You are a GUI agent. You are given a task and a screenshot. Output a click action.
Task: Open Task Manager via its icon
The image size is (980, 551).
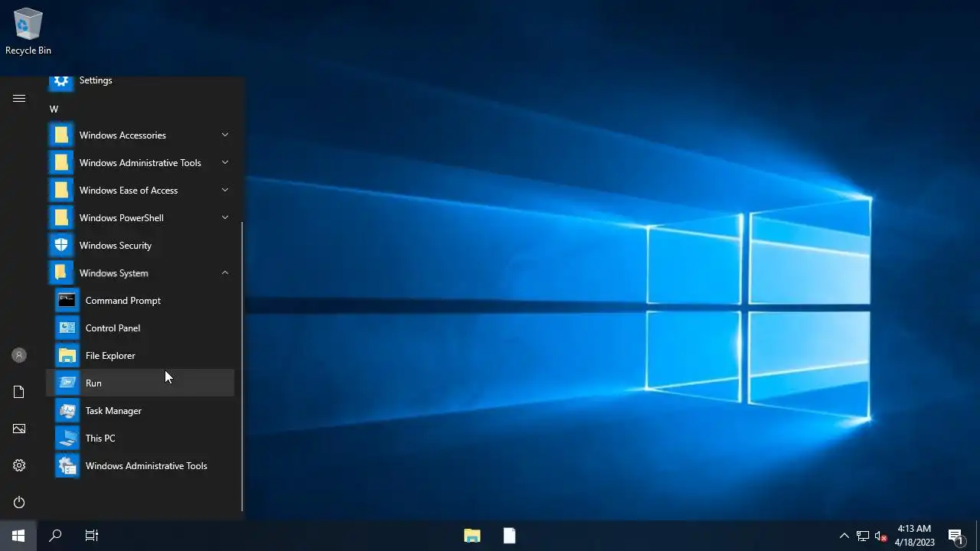point(67,411)
